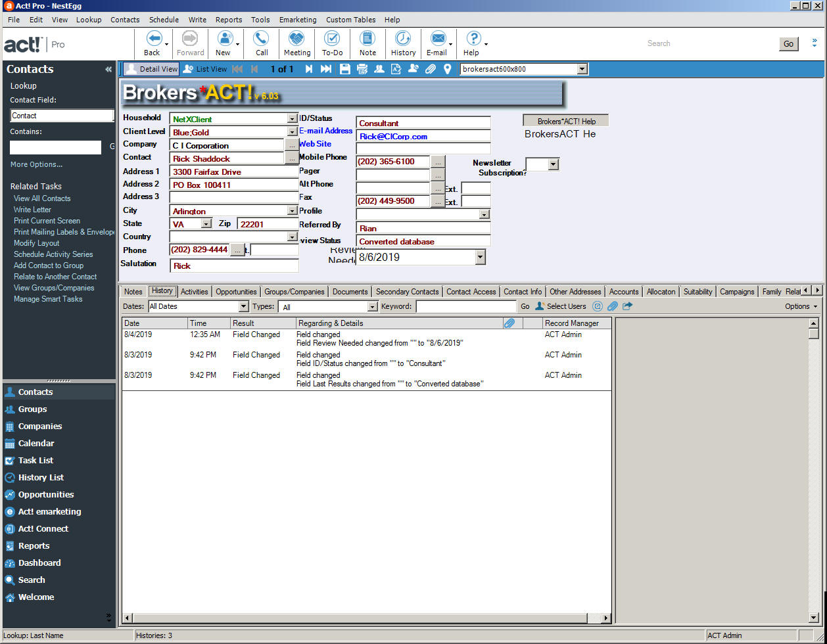The height and width of the screenshot is (644, 827).
Task: Open the Schedule menu
Action: (164, 20)
